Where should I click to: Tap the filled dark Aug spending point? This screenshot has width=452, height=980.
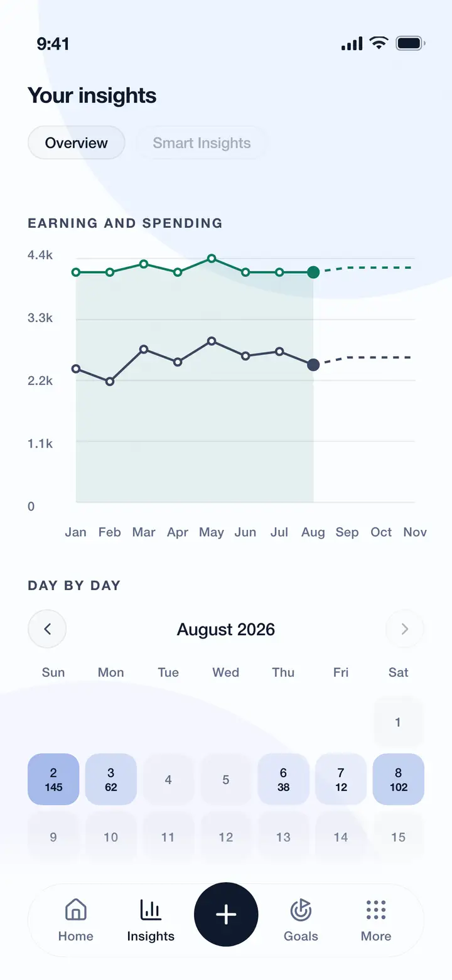[x=313, y=364]
